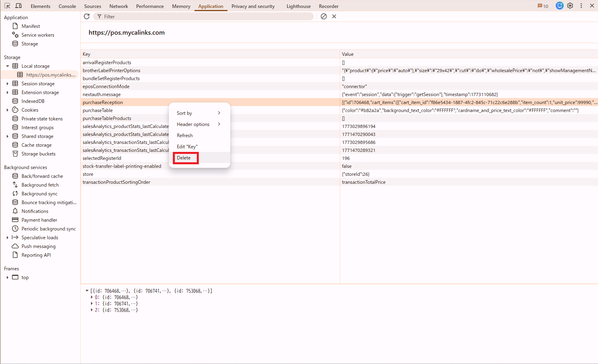Open the Console tab
This screenshot has width=598, height=364.
67,6
